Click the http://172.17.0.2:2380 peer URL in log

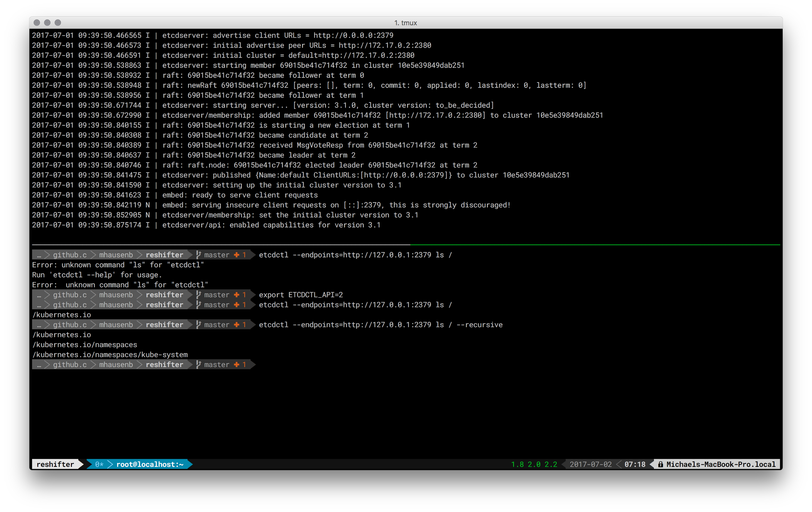[385, 45]
